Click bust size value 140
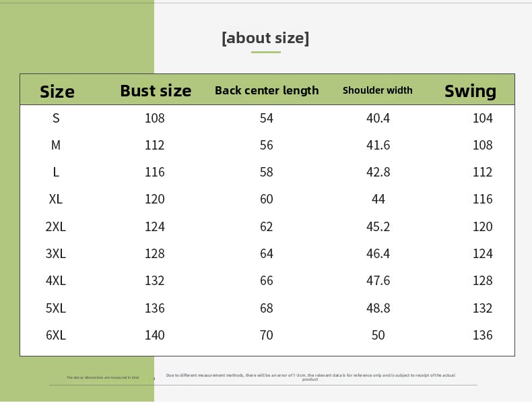 [155, 335]
